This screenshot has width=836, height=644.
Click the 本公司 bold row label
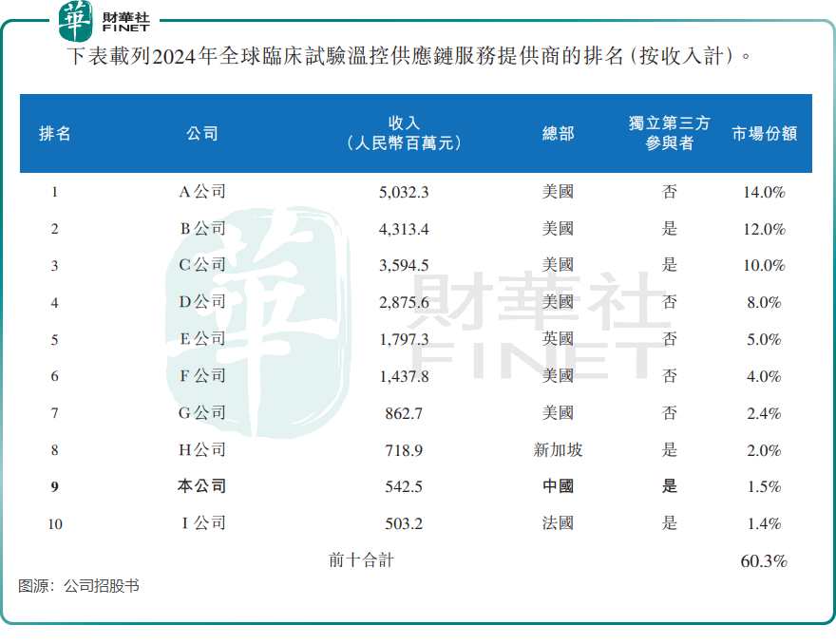[202, 486]
